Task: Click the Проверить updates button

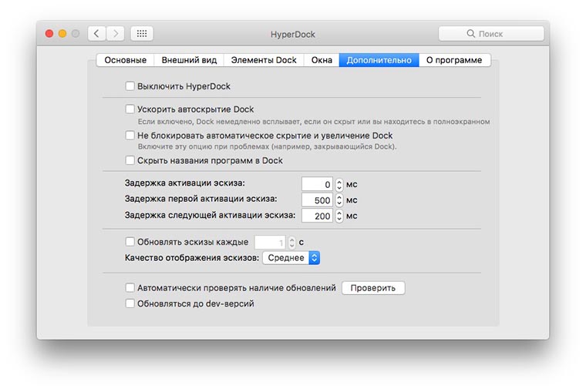Action: click(373, 288)
